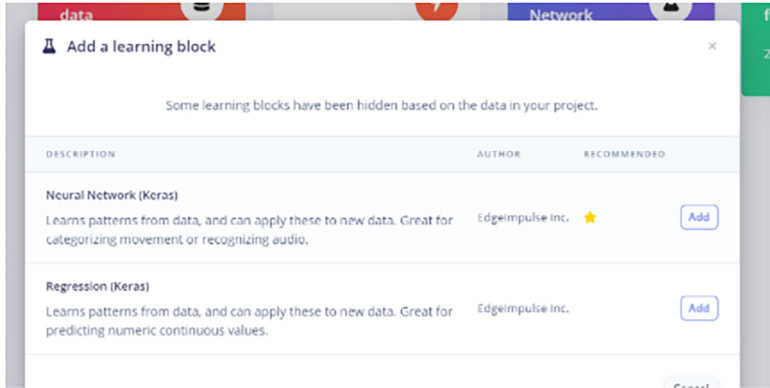Click EdgeImpulse Inc. author in Regression row

point(523,308)
